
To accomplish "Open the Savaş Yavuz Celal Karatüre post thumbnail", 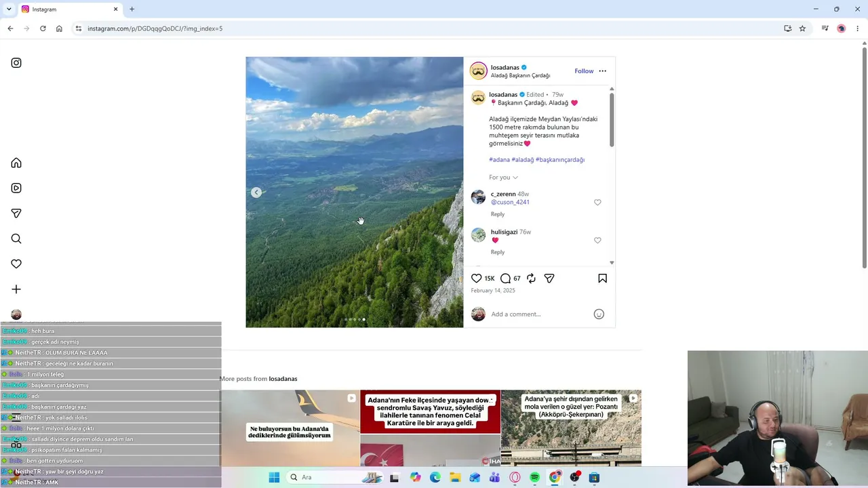I will [430, 428].
